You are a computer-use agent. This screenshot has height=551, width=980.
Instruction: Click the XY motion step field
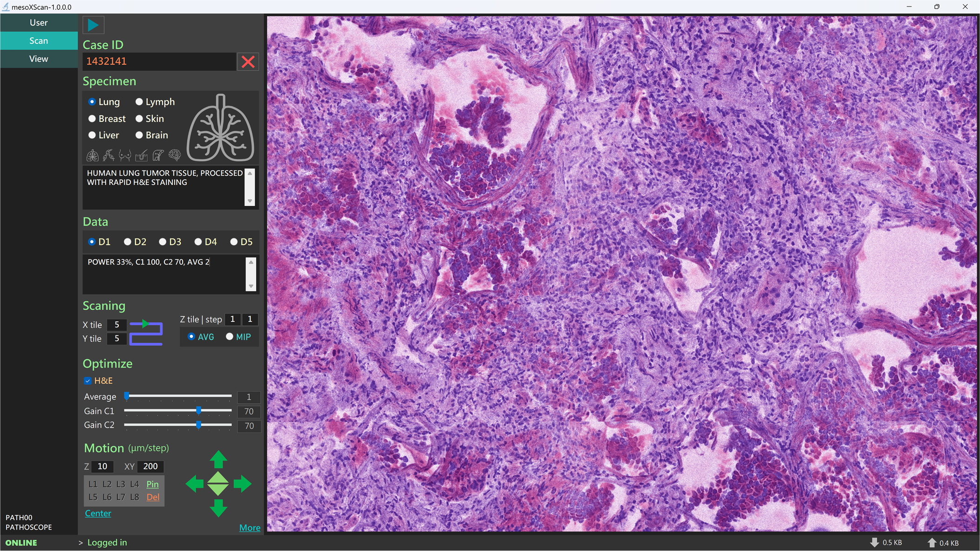150,466
